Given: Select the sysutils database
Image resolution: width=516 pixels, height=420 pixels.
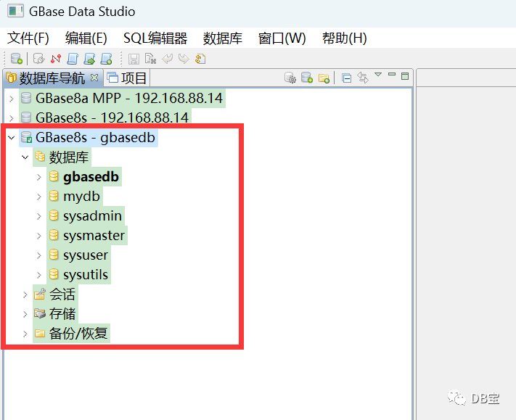Looking at the screenshot, I should click(85, 275).
